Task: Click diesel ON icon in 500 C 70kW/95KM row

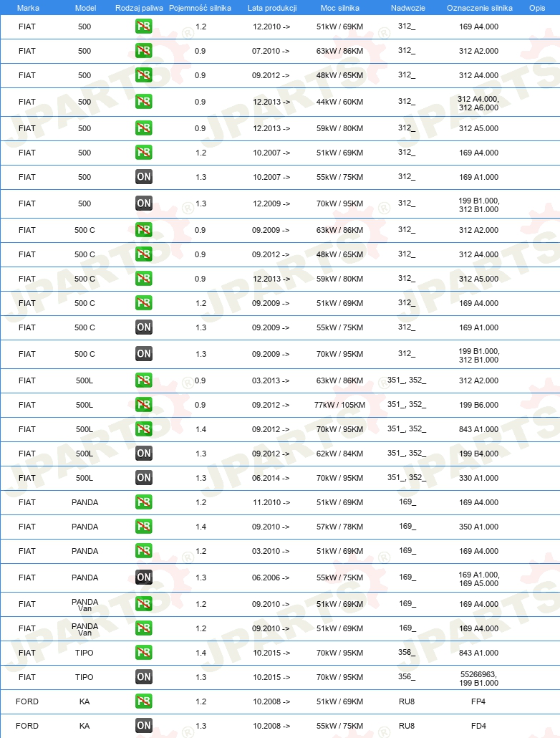Action: (x=143, y=354)
